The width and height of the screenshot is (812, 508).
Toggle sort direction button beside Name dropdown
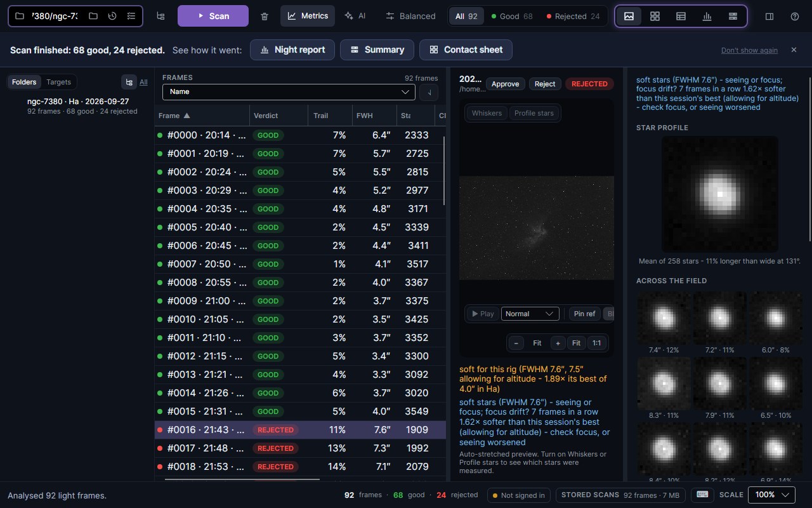pyautogui.click(x=429, y=92)
